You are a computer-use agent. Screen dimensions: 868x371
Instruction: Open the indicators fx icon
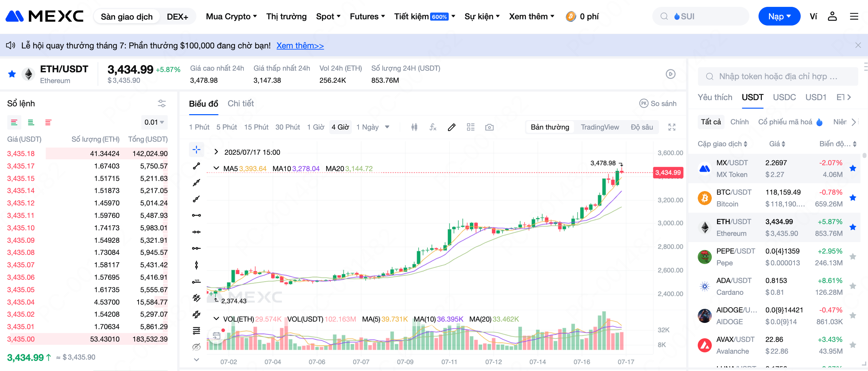click(433, 127)
